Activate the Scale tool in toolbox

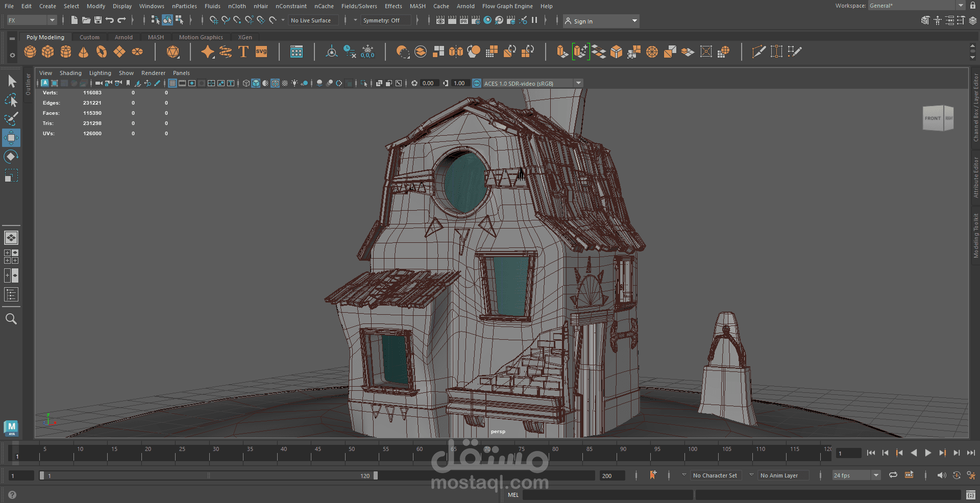coord(11,175)
